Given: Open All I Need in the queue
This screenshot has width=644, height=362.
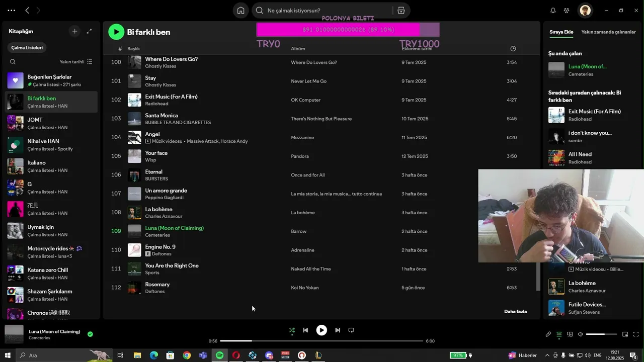Looking at the screenshot, I should coord(580,154).
